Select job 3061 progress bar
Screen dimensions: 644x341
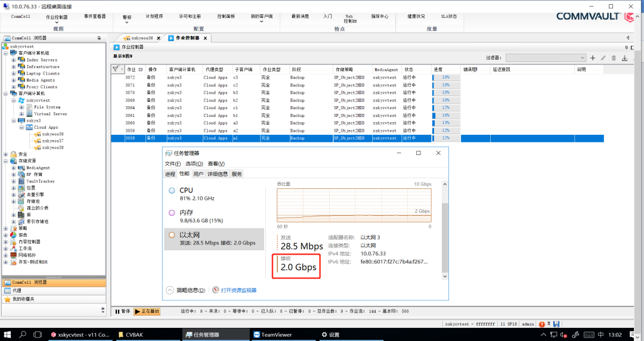point(445,116)
